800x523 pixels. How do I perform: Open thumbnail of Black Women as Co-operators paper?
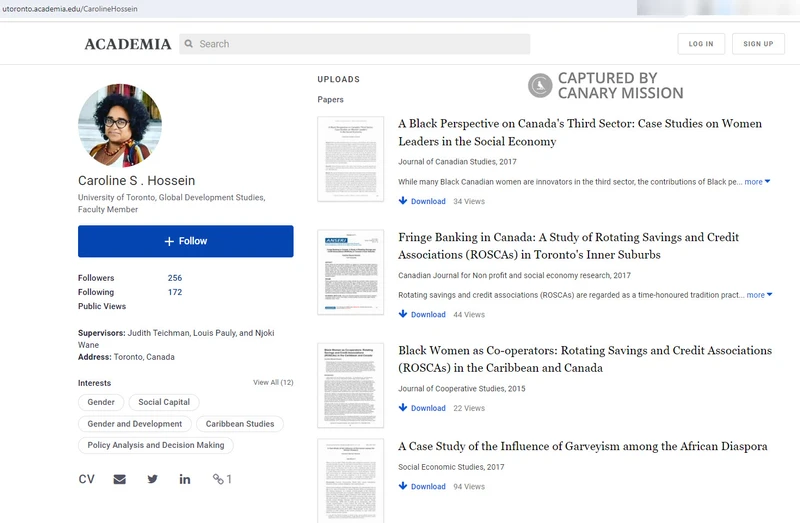point(351,385)
